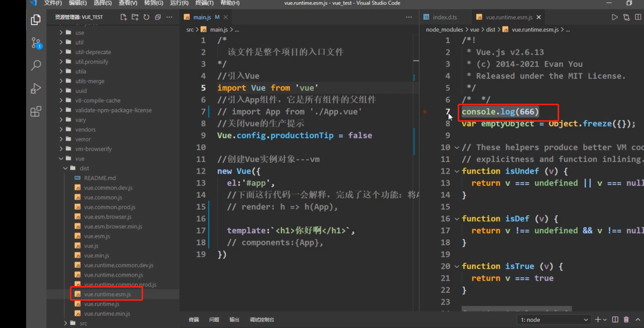Click the New Folder icon in explorer
This screenshot has height=328, width=644.
pos(135,17)
